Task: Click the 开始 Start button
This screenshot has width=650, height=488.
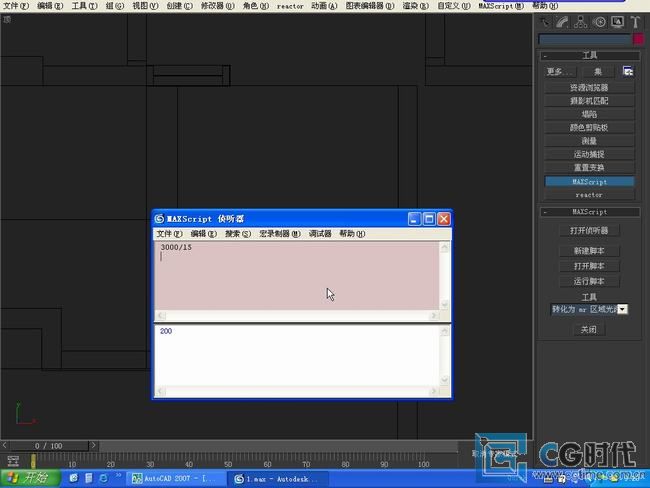Action: tap(30, 478)
